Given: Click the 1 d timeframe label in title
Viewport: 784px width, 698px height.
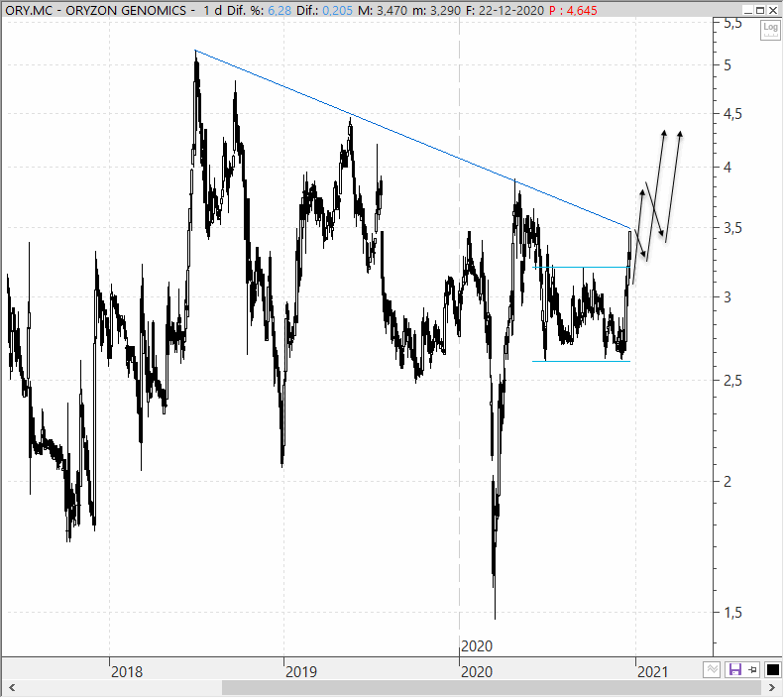Looking at the screenshot, I should [213, 10].
